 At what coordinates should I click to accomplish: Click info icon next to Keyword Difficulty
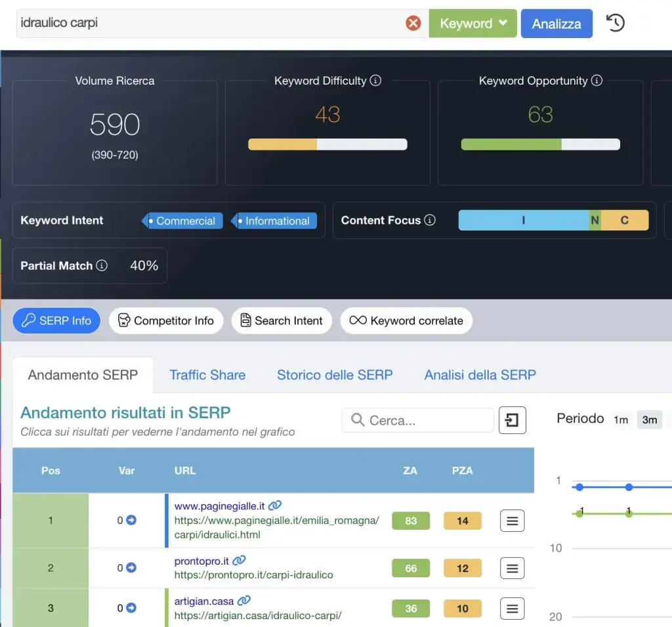375,81
